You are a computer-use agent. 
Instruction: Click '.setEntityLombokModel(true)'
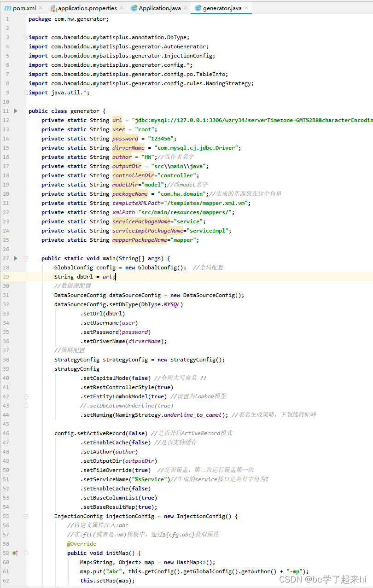point(123,396)
